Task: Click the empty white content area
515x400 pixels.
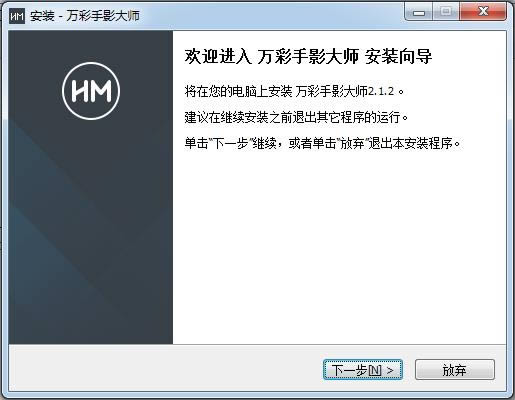Action: pos(339,247)
